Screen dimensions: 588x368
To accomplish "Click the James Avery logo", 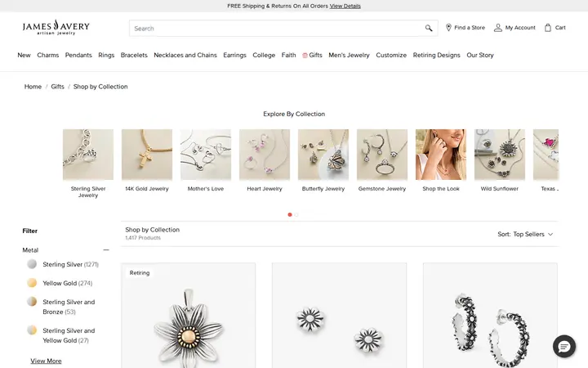I will [56, 28].
